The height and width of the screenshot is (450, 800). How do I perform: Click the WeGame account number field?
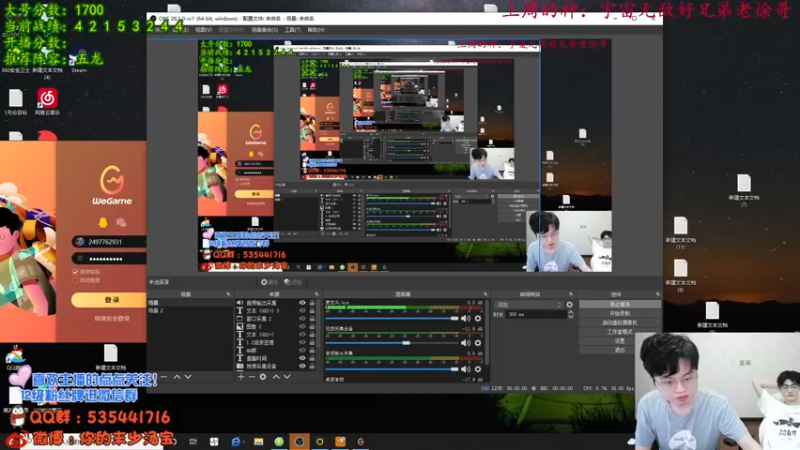click(109, 242)
